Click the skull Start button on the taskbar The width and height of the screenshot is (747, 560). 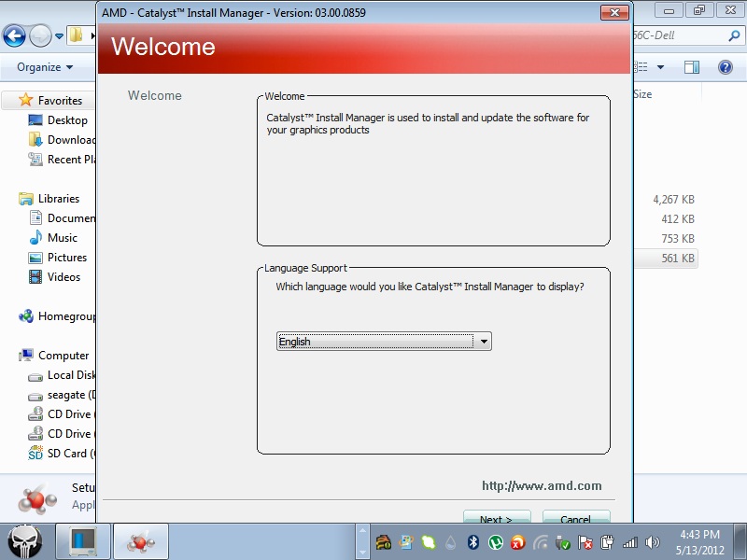pos(25,542)
